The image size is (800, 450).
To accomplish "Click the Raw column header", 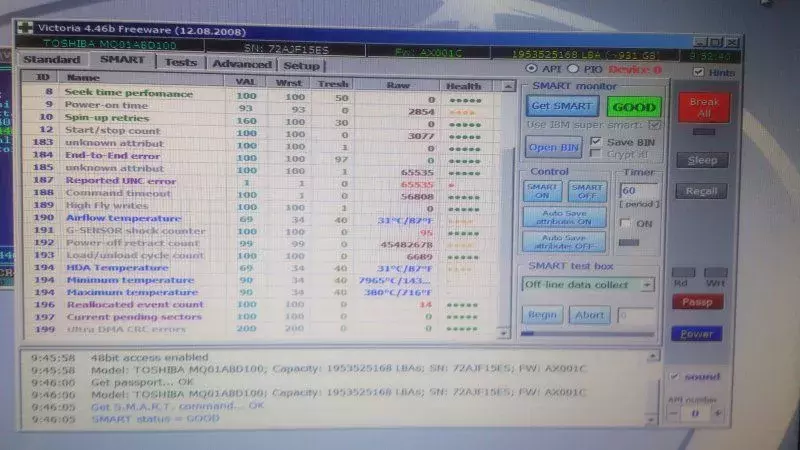I will tap(398, 85).
